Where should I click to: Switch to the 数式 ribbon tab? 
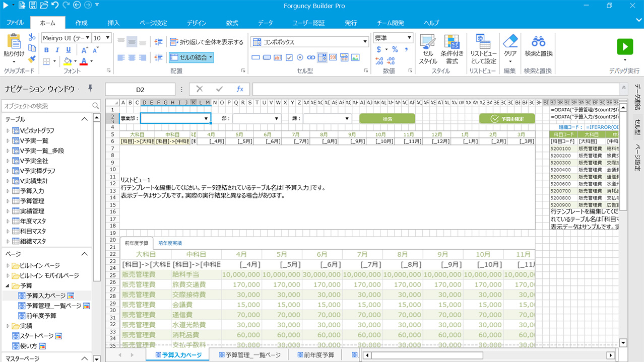232,23
